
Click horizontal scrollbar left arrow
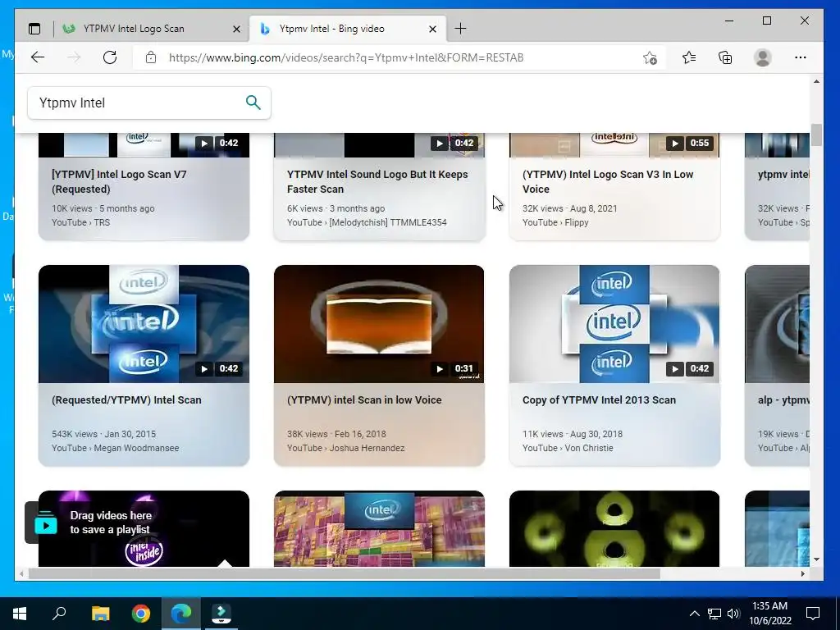coord(21,573)
